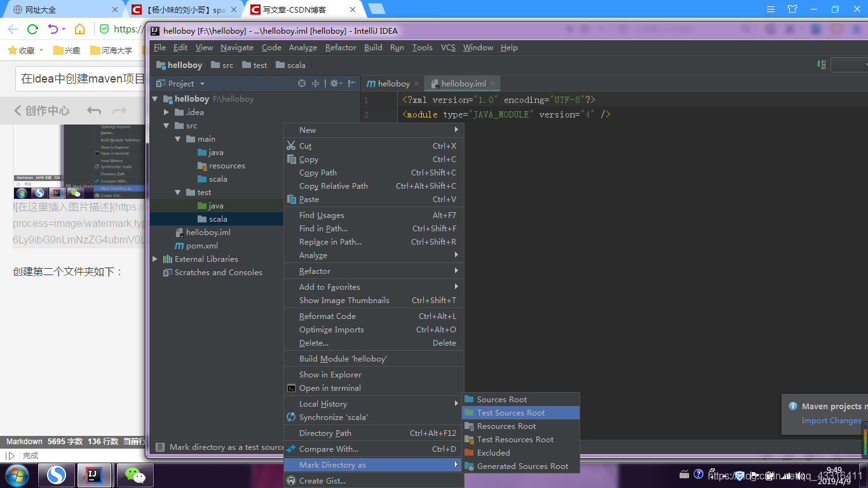Open the VCS menu in menu bar

448,48
